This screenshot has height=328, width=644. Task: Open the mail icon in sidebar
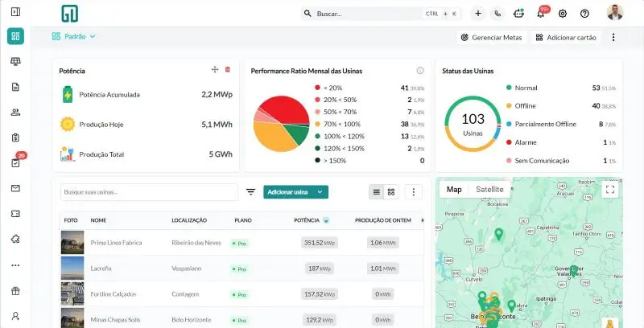pos(15,188)
